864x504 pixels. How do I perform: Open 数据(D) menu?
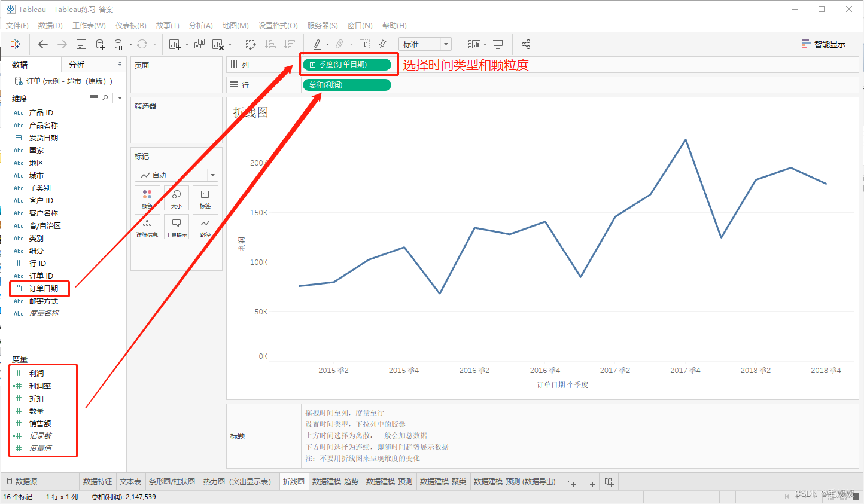tap(50, 26)
